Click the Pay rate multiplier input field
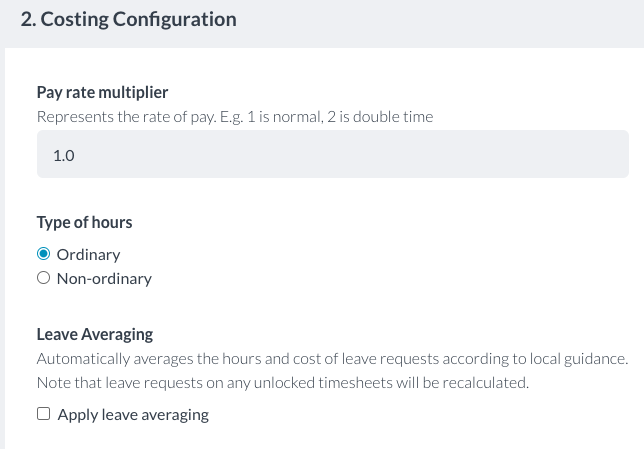Viewport: 644px width, 449px height. [x=332, y=155]
